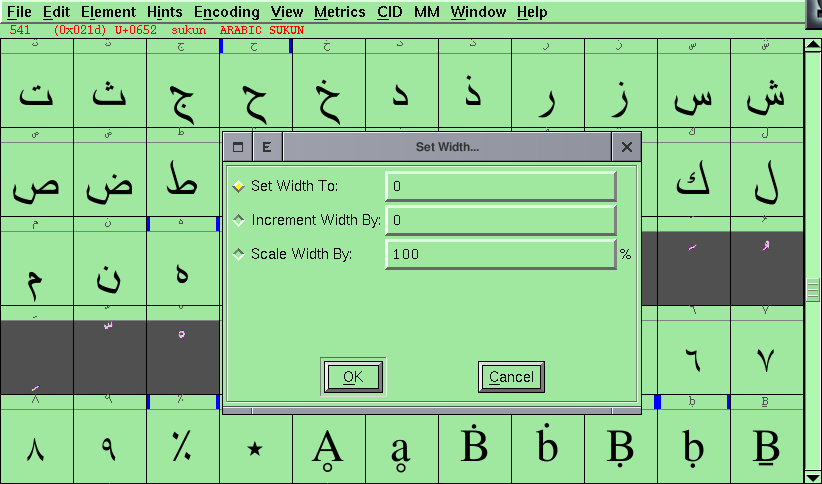Expand the CID menu
This screenshot has height=484, width=822.
click(390, 12)
